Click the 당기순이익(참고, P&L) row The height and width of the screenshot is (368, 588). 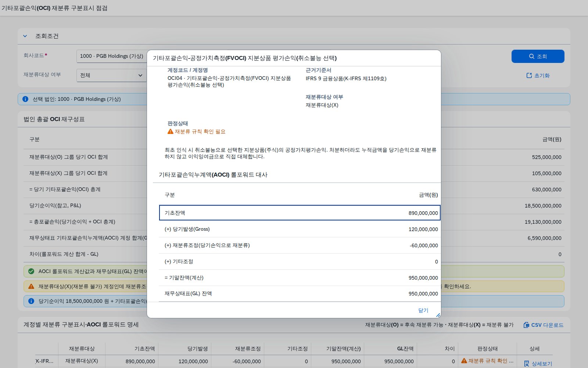point(294,206)
